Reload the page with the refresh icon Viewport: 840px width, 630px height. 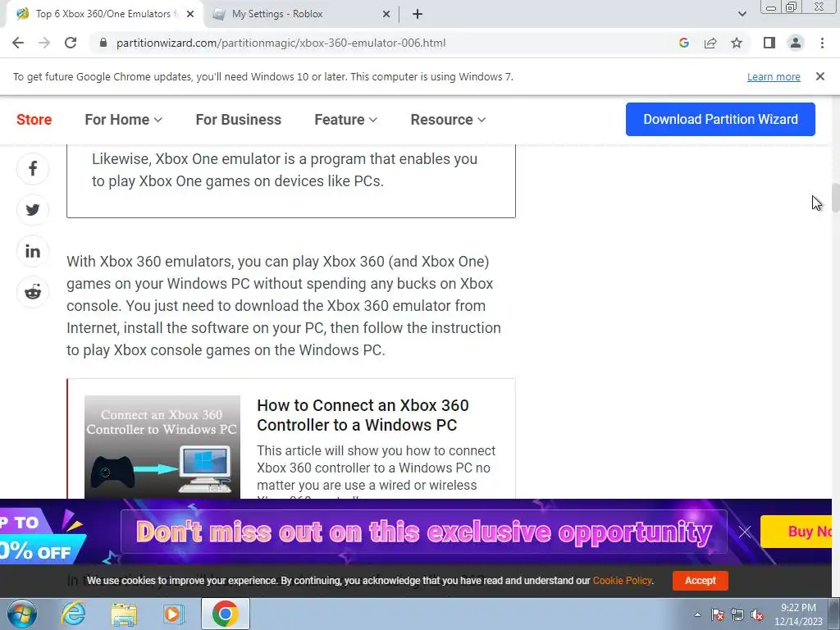(x=71, y=43)
